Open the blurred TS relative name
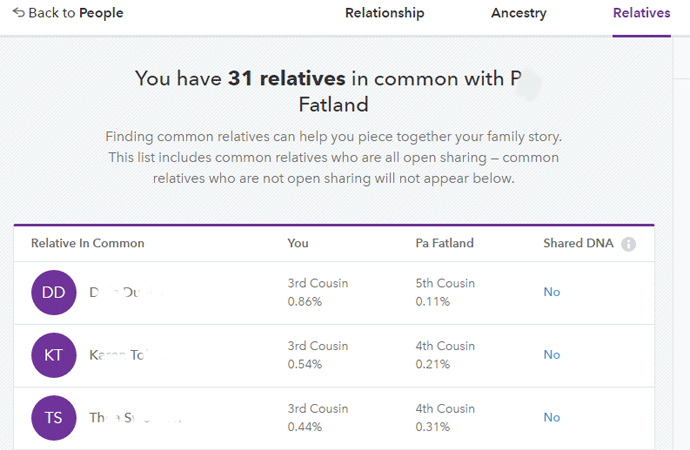 click(x=135, y=417)
